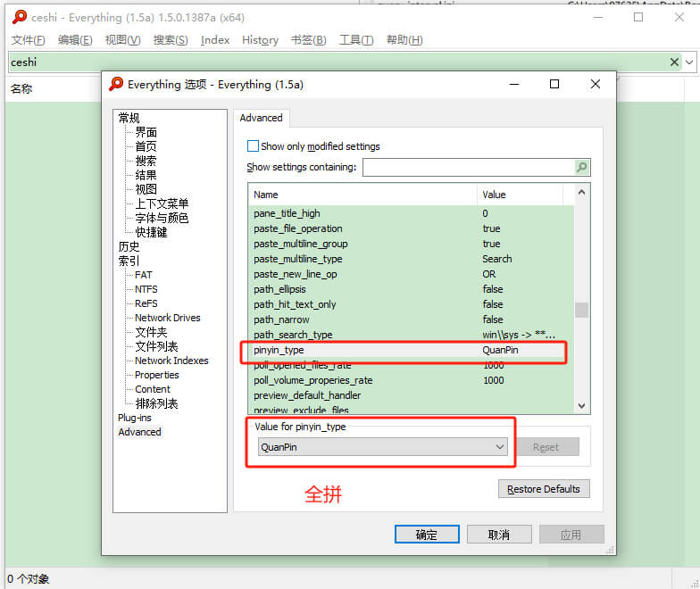Select the path_hit_text_only setting row
The image size is (700, 589).
[x=411, y=304]
